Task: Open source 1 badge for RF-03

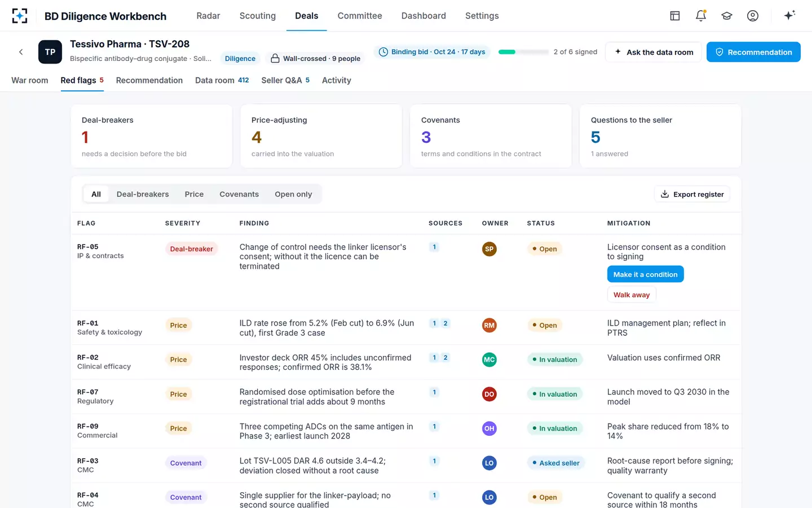Action: (x=434, y=461)
